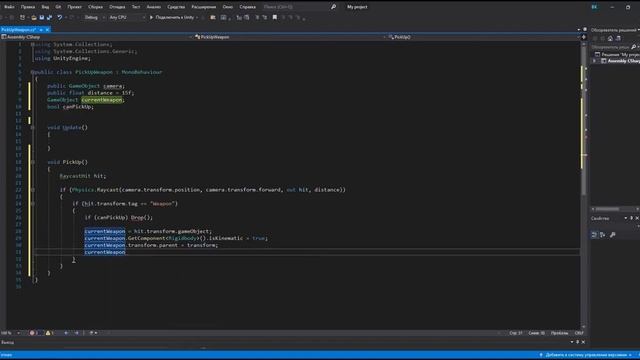Open the Справка menu
This screenshot has width=640, height=360.
247,7
